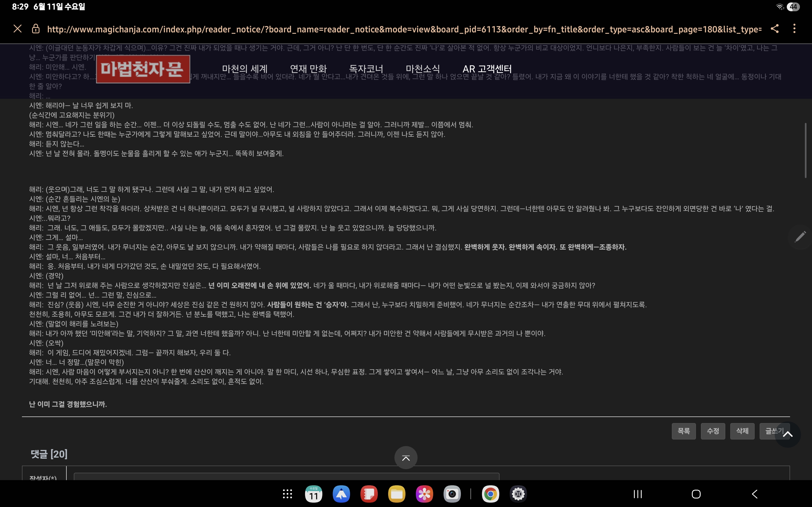
Task: Click the pencil edit floating icon
Action: point(800,237)
